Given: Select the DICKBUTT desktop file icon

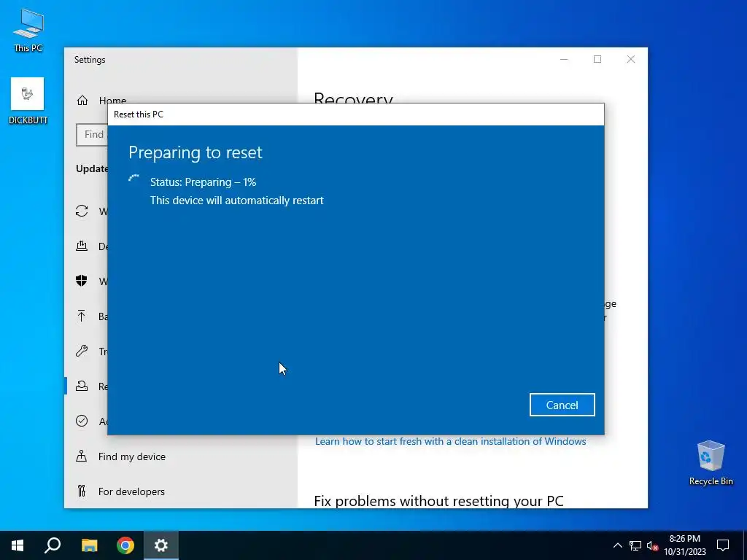Looking at the screenshot, I should [28, 101].
